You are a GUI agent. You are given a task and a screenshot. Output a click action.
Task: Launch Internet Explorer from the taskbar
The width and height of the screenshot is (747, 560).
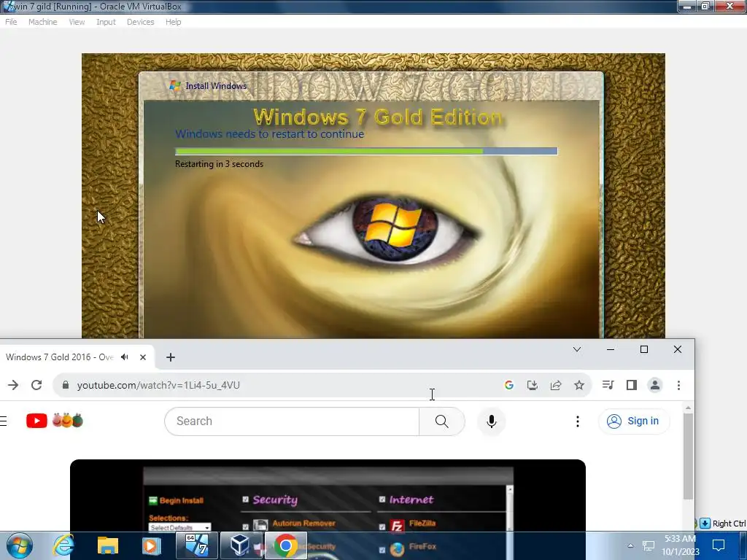click(x=64, y=545)
